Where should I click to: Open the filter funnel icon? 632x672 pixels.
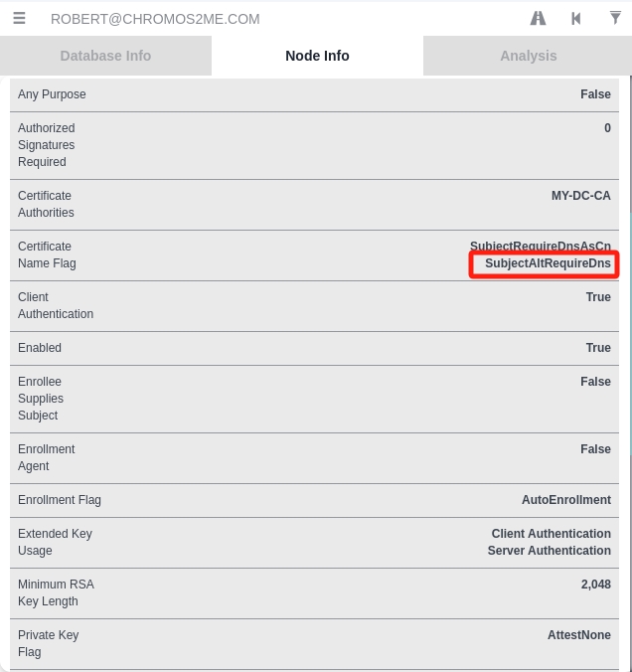pyautogui.click(x=615, y=18)
